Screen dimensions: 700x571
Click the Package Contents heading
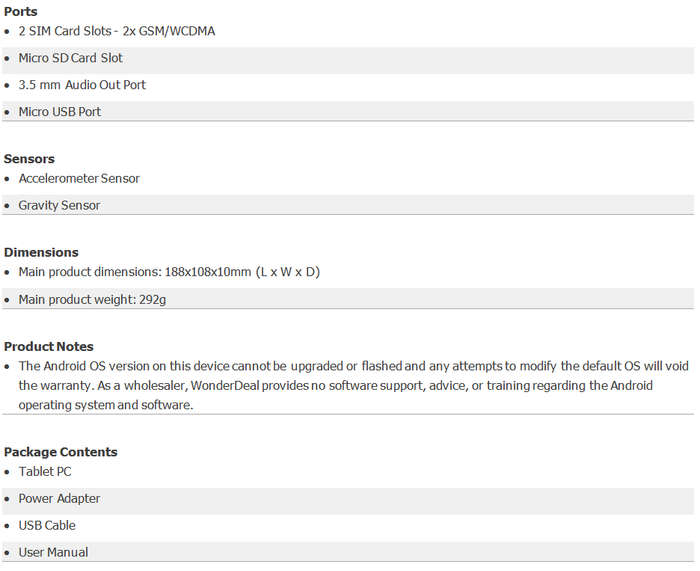click(60, 452)
